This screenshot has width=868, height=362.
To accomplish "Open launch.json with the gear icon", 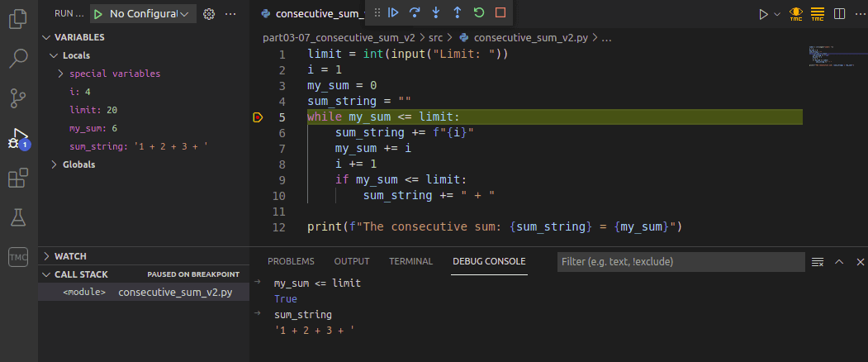I will (209, 14).
